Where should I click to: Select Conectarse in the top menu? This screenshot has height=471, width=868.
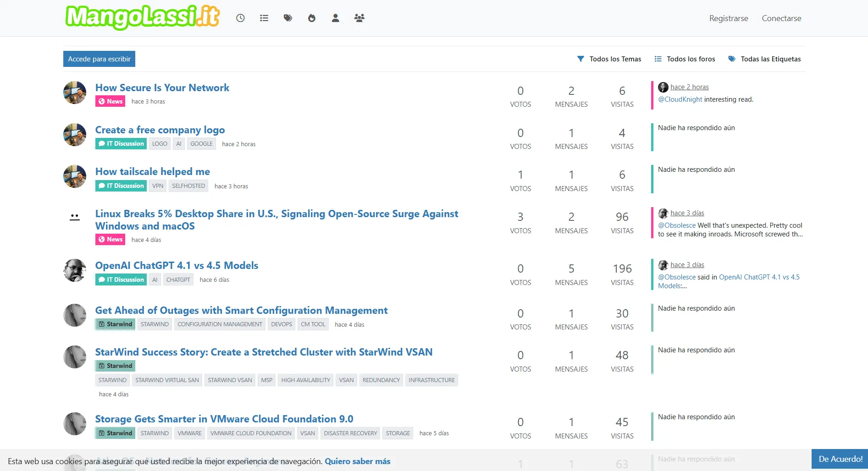(781, 18)
